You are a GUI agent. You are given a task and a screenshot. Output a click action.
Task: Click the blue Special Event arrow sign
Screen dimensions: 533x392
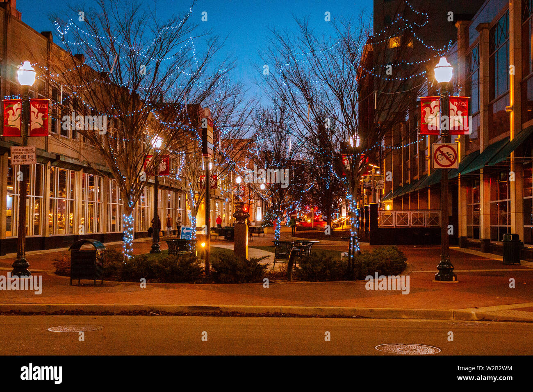point(186,233)
